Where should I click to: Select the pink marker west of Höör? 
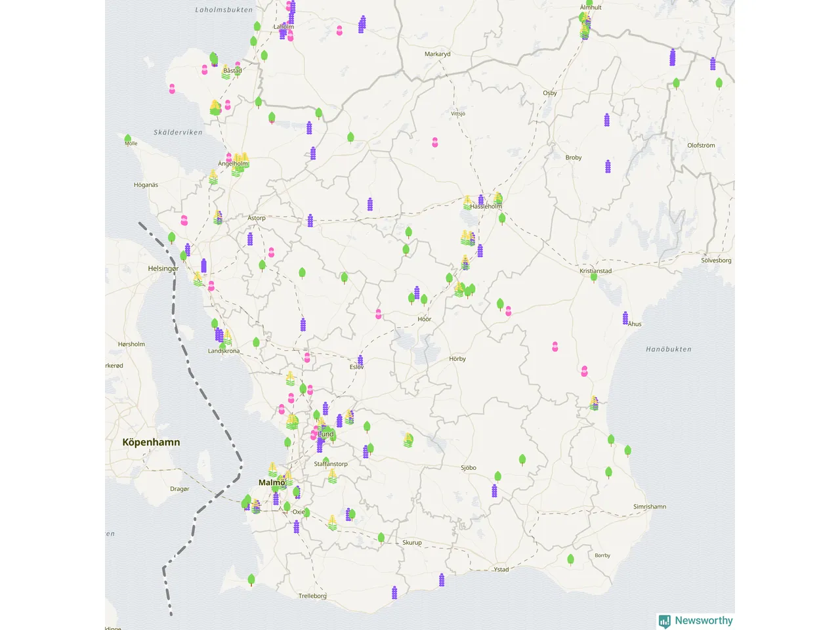pos(378,314)
